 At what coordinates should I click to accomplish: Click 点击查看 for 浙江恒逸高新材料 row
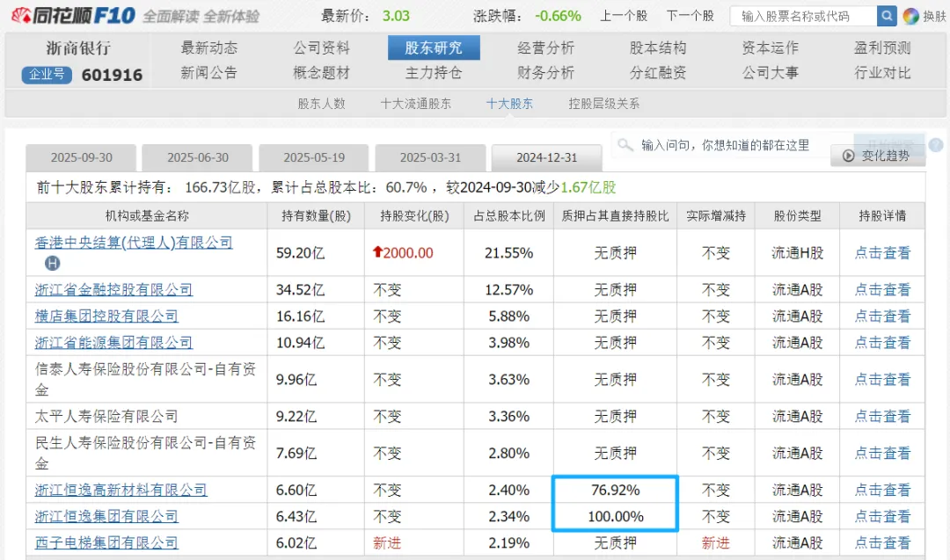point(882,490)
